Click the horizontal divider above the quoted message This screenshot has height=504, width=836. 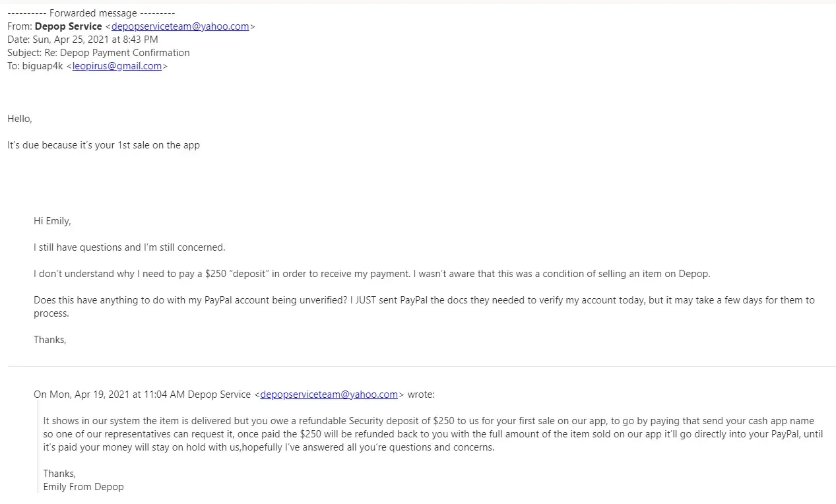[422, 366]
